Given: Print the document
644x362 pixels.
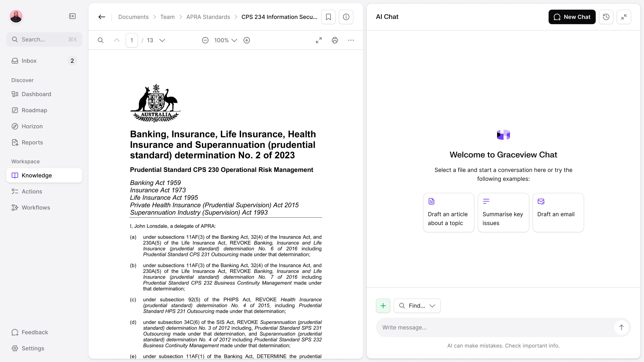Looking at the screenshot, I should [x=335, y=40].
